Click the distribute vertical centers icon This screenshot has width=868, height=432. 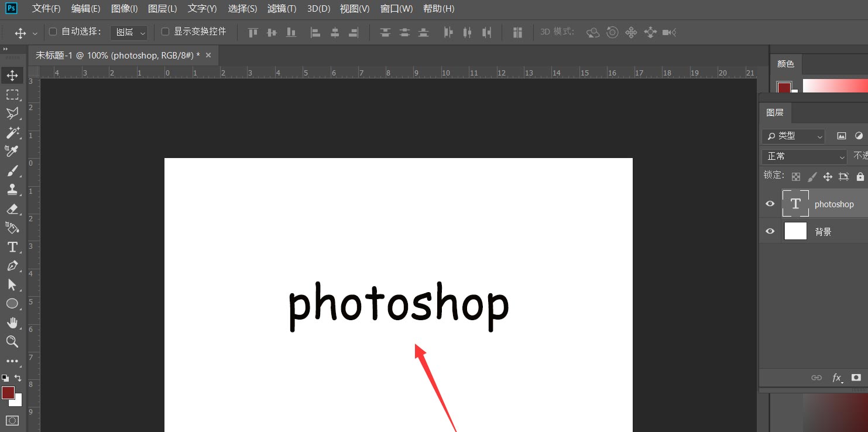pos(404,33)
